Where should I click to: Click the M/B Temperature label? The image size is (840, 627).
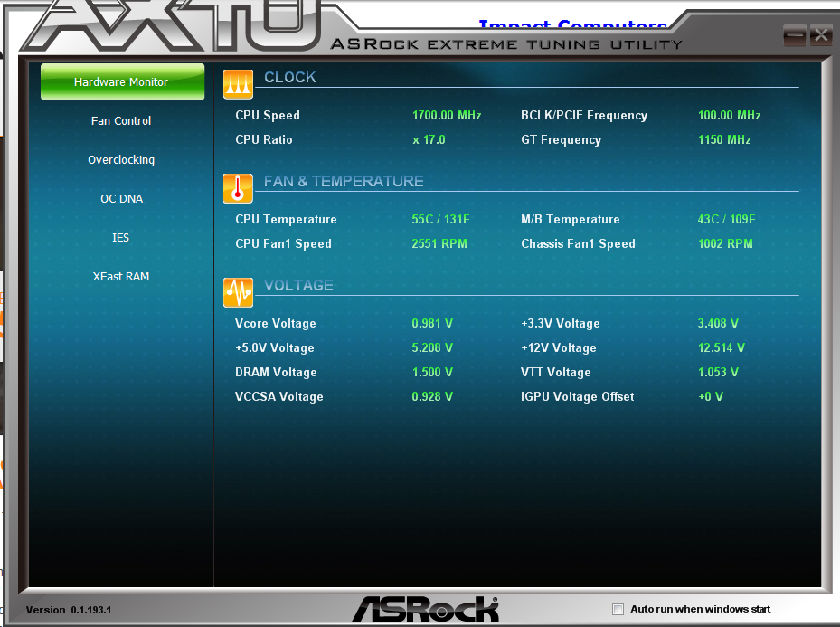pyautogui.click(x=570, y=219)
